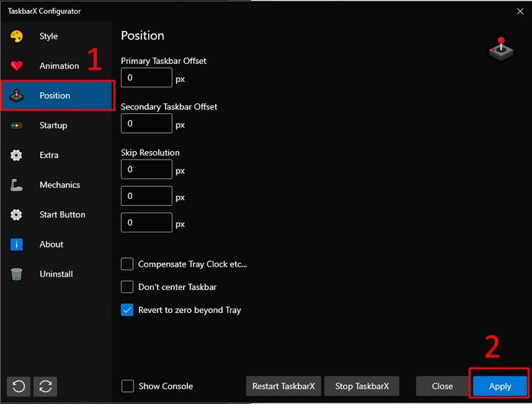This screenshot has height=404, width=532.
Task: Click the refresh arrows icon button
Action: pyautogui.click(x=45, y=387)
